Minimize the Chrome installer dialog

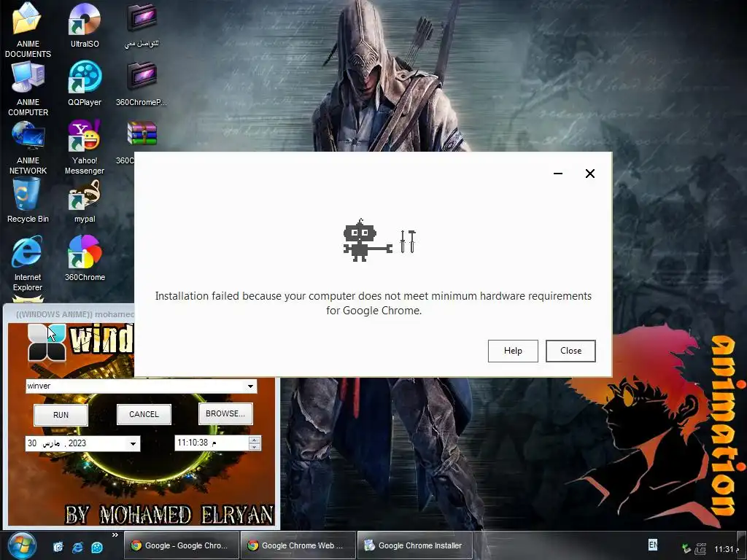[x=558, y=174]
